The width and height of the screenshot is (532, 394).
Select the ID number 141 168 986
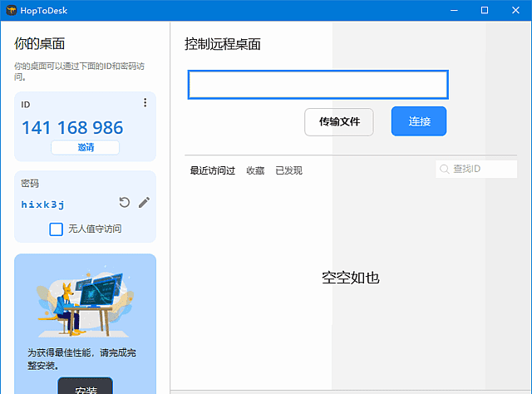point(72,128)
